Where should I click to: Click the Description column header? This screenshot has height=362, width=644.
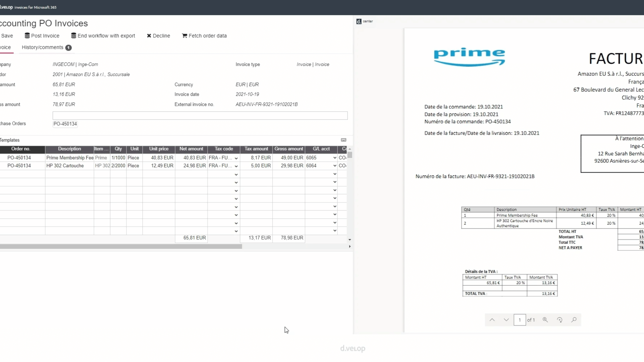(x=69, y=149)
